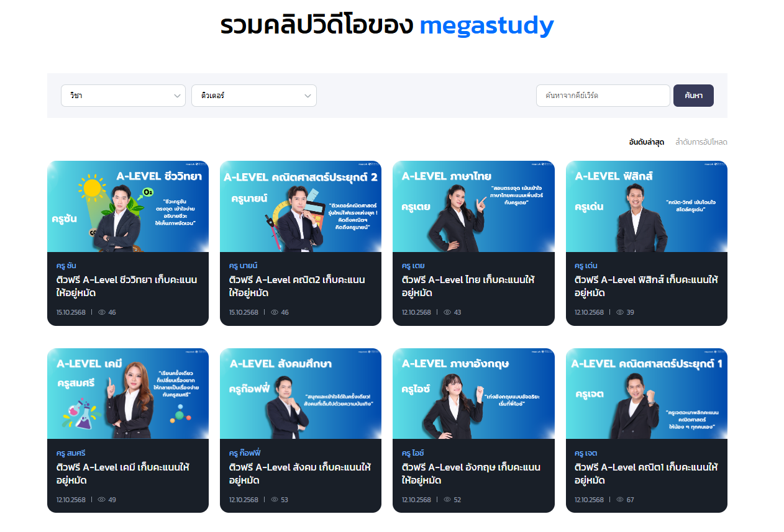This screenshot has height=532, width=784.
Task: Switch to ลำดับการอัปโหลด sort tab
Action: [701, 142]
